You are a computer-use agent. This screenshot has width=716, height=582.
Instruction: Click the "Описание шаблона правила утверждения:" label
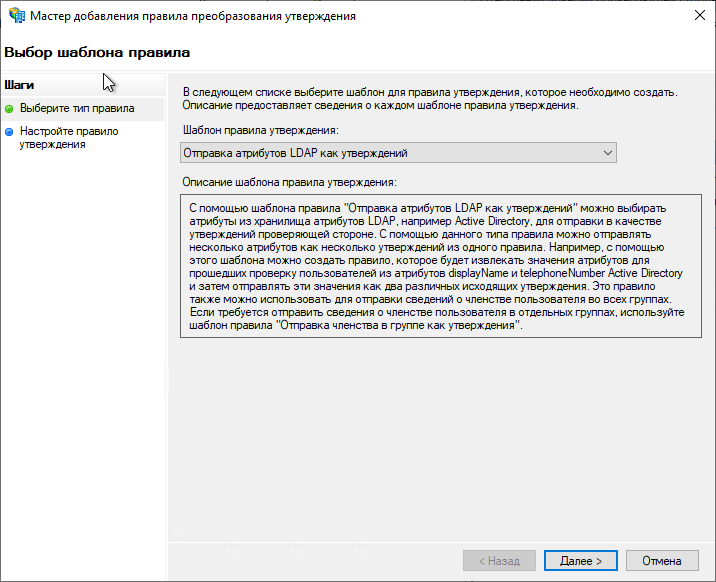(289, 182)
